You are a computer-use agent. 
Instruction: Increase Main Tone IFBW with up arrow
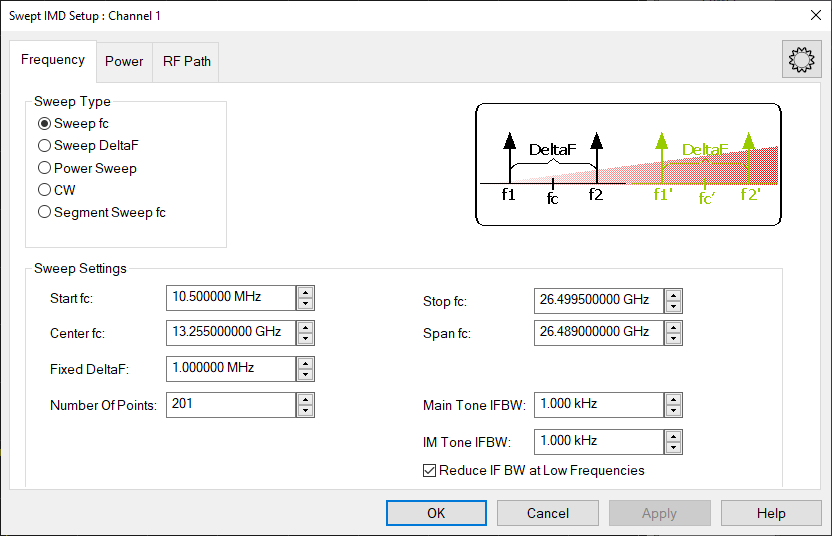(674, 399)
